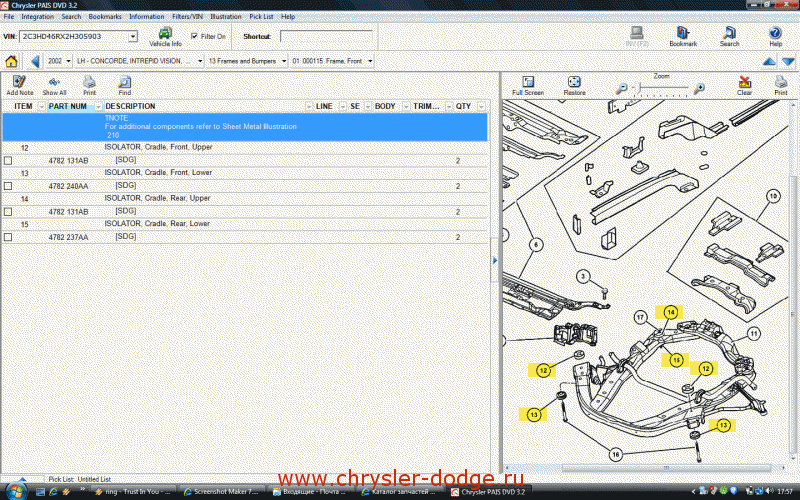The width and height of the screenshot is (800, 500).
Task: Open the Pick List menu
Action: pos(261,17)
